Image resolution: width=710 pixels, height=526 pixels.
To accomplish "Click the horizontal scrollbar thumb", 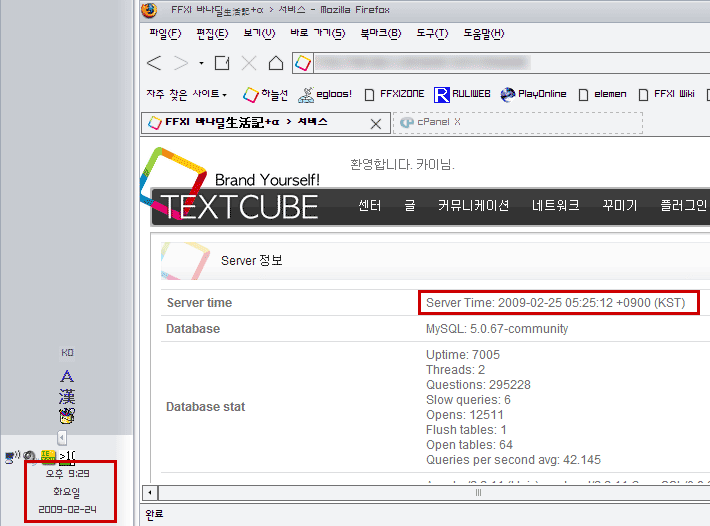I will pyautogui.click(x=479, y=493).
